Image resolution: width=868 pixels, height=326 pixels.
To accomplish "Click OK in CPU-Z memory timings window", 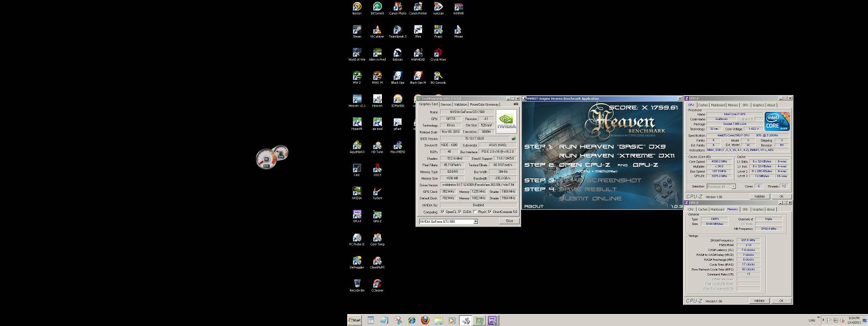I will [x=782, y=300].
